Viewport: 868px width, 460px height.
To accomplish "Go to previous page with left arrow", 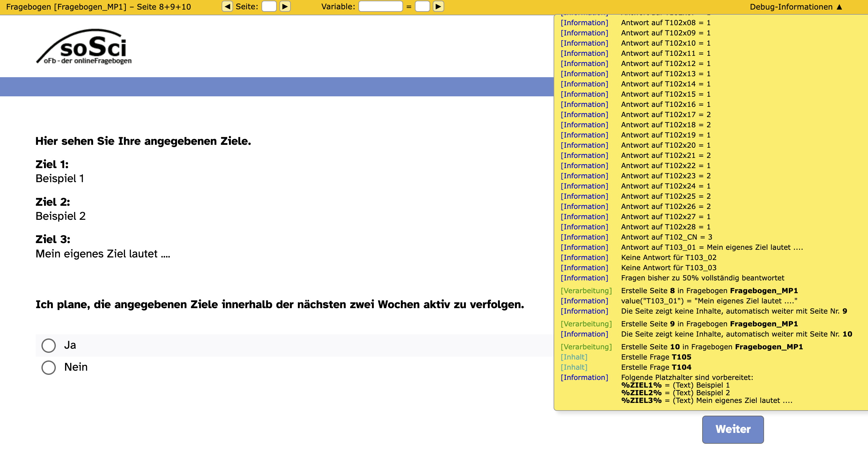I will pos(227,6).
